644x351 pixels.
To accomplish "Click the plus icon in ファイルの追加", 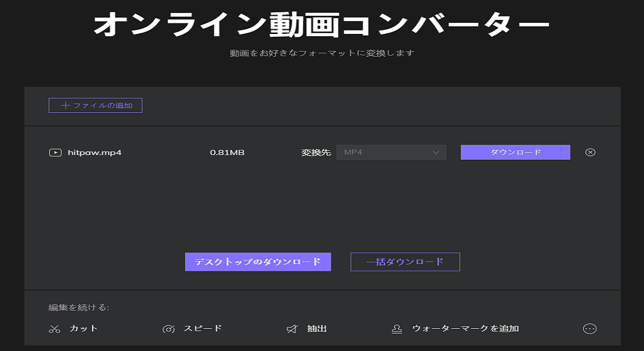I will 66,106.
